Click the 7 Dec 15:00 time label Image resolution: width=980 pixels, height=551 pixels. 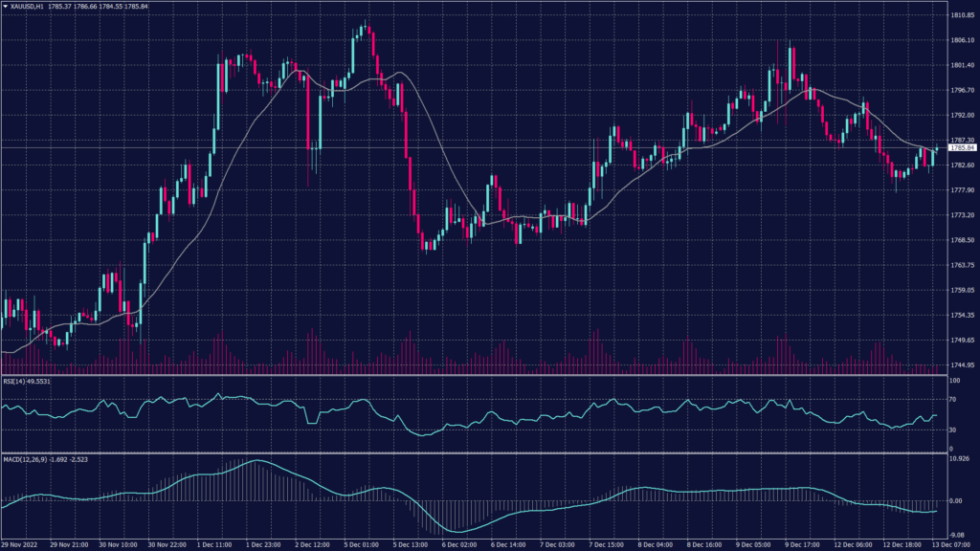607,545
